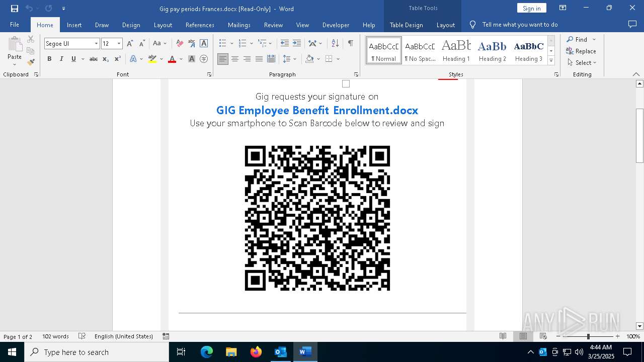Viewport: 644px width, 362px height.
Task: Center the paragraph text
Action: pyautogui.click(x=234, y=59)
